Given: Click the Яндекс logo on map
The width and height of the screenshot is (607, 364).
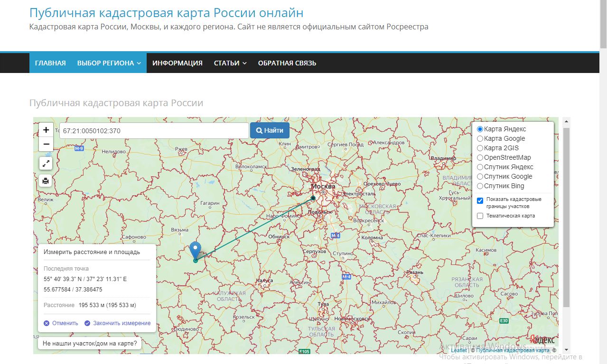Looking at the screenshot, I should [x=543, y=340].
